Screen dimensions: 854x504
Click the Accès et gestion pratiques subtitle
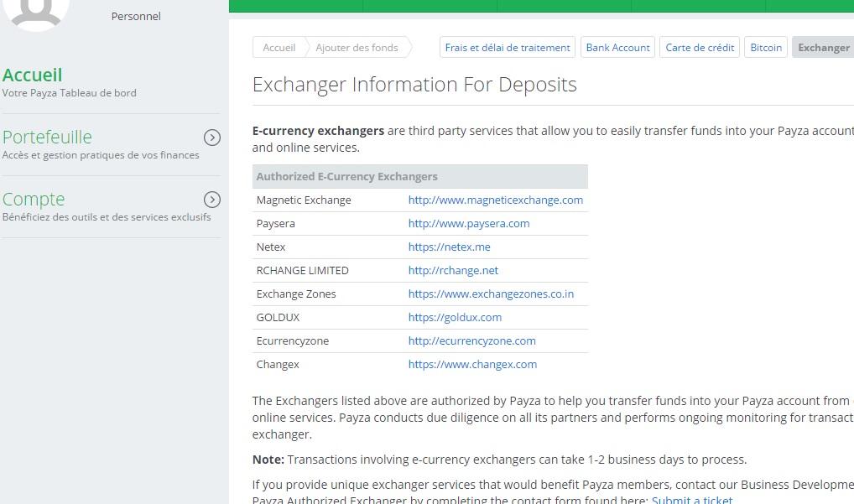pyautogui.click(x=101, y=155)
